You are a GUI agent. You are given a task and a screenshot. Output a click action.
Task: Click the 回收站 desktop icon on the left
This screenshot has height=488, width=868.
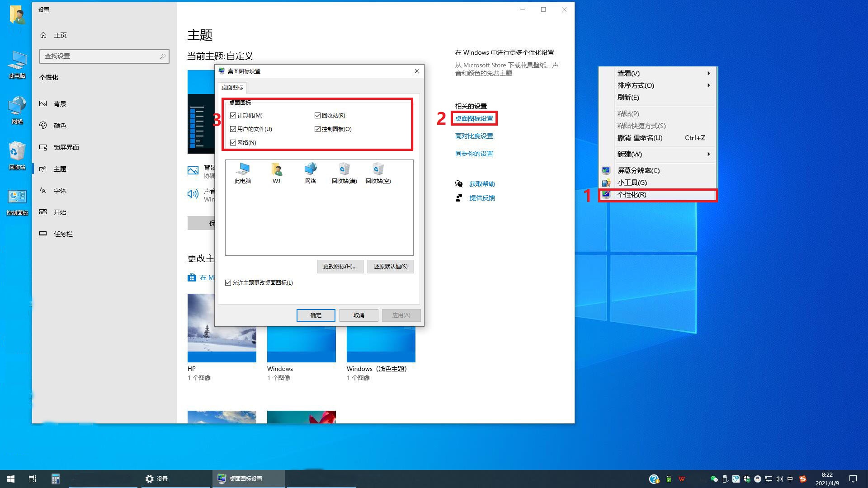tap(17, 154)
